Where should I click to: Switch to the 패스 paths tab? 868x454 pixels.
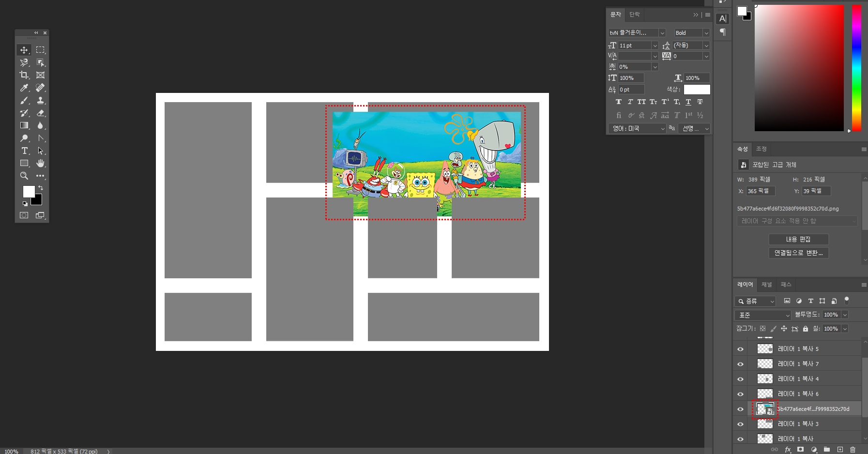pyautogui.click(x=786, y=285)
